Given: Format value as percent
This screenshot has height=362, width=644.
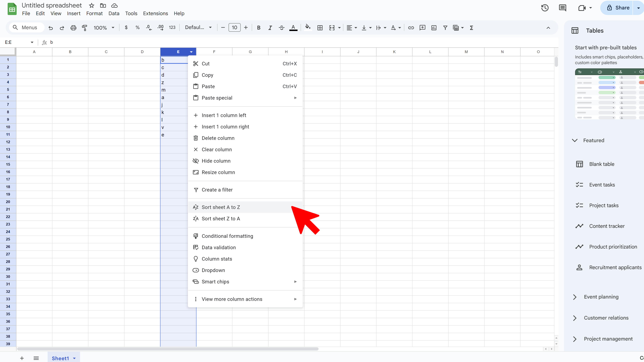Looking at the screenshot, I should point(137,27).
